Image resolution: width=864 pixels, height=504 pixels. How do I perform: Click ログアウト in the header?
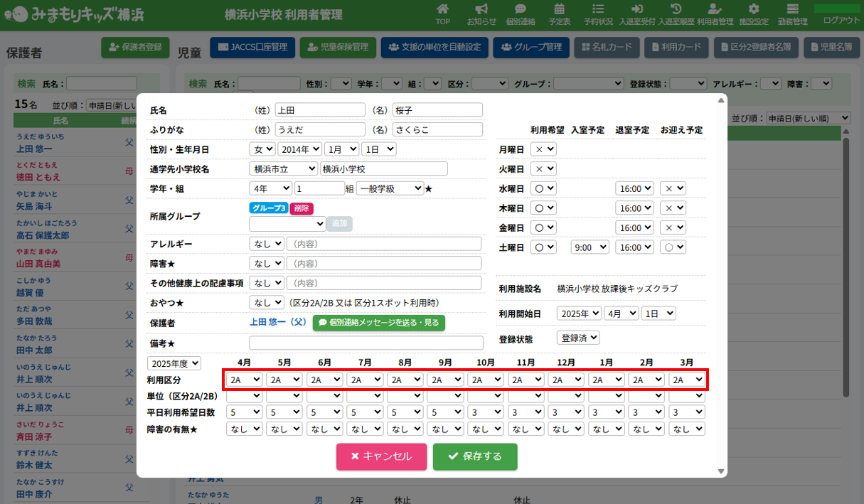coord(841,20)
